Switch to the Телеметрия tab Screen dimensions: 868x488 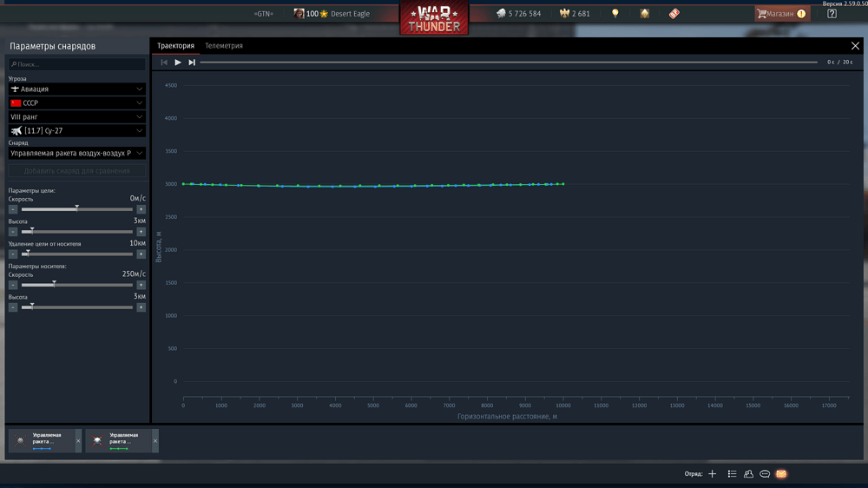coord(224,46)
